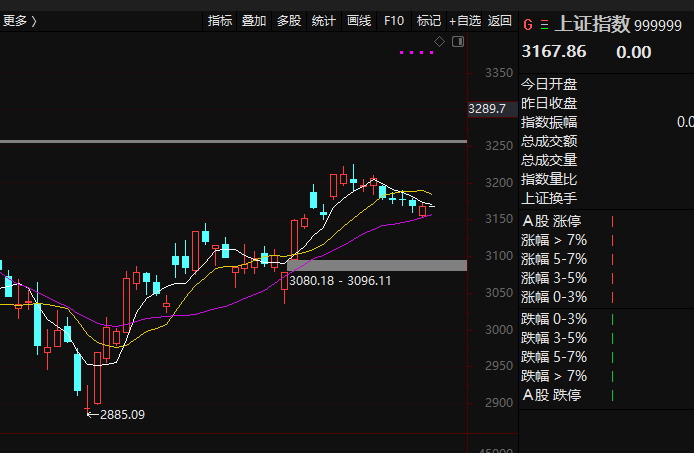Click the 总成交量 row
This screenshot has height=453, width=694.
(606, 160)
